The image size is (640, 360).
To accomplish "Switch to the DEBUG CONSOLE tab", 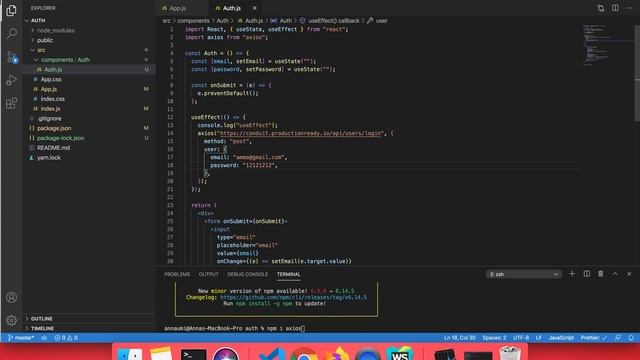I will tap(248, 274).
